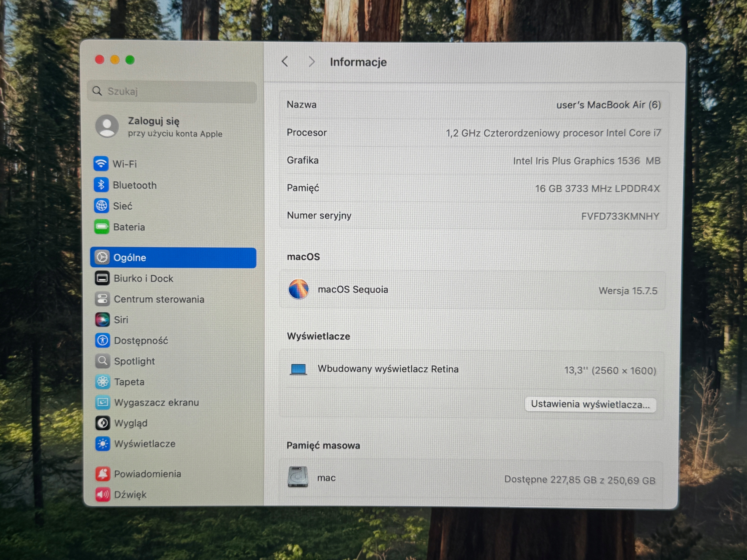Click serial number FVFD733KMNHY

click(620, 216)
